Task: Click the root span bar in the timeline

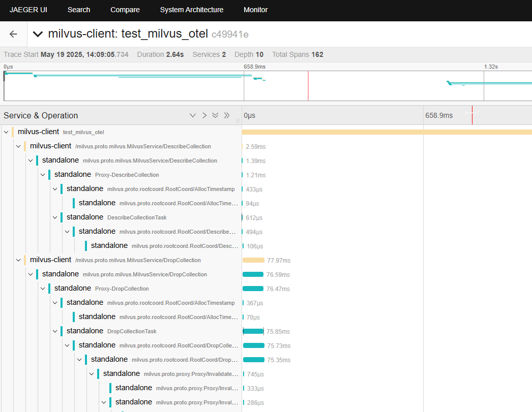Action: pyautogui.click(x=387, y=132)
